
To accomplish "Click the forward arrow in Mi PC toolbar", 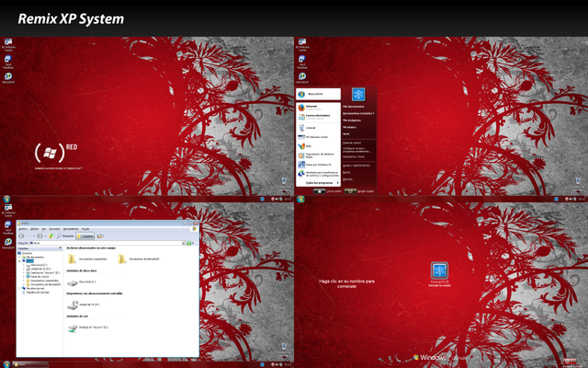I will (x=40, y=236).
